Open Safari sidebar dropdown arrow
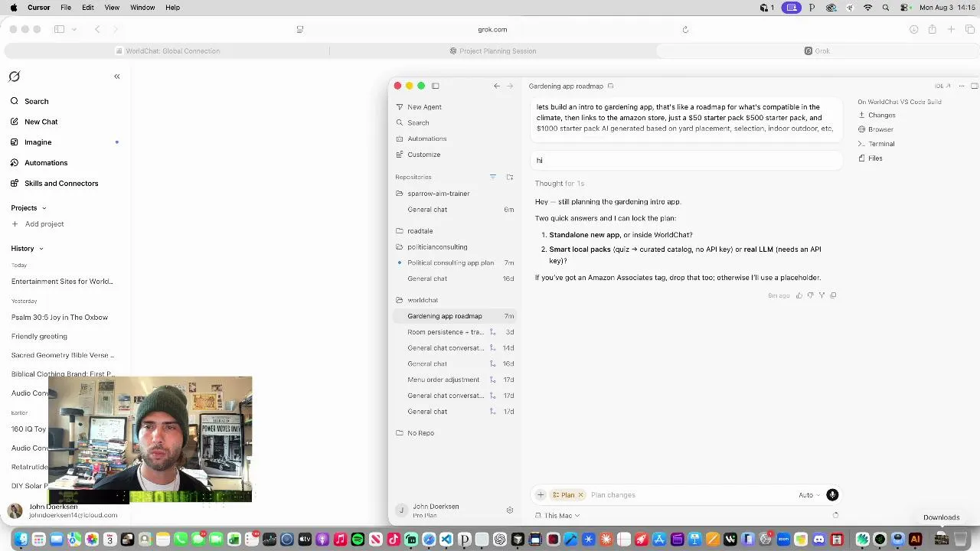980x551 pixels. click(x=74, y=30)
